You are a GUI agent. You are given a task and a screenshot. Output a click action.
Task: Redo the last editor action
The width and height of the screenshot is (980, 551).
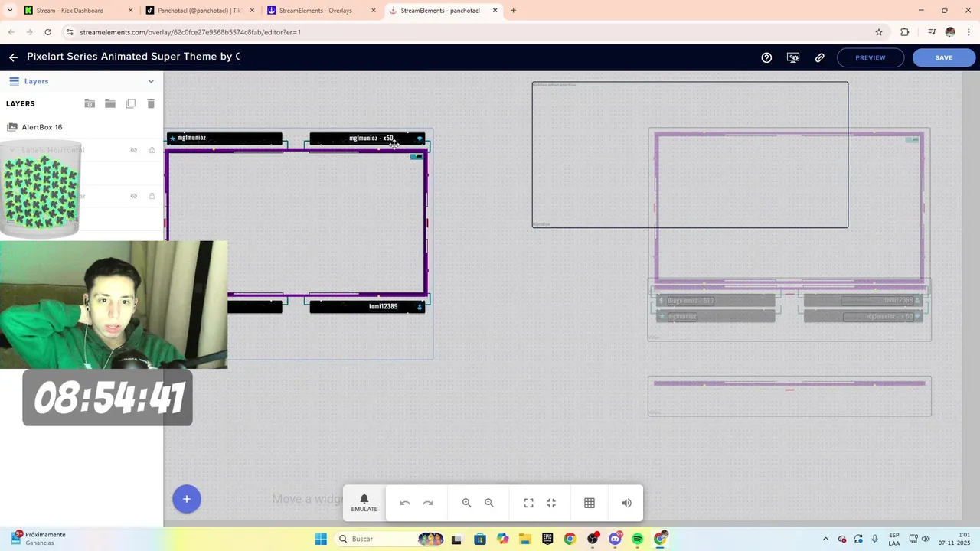[428, 503]
